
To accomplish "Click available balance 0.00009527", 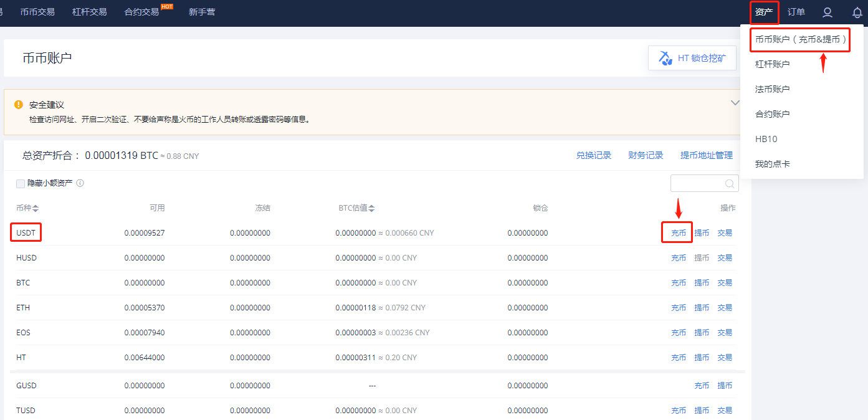I will [x=145, y=233].
